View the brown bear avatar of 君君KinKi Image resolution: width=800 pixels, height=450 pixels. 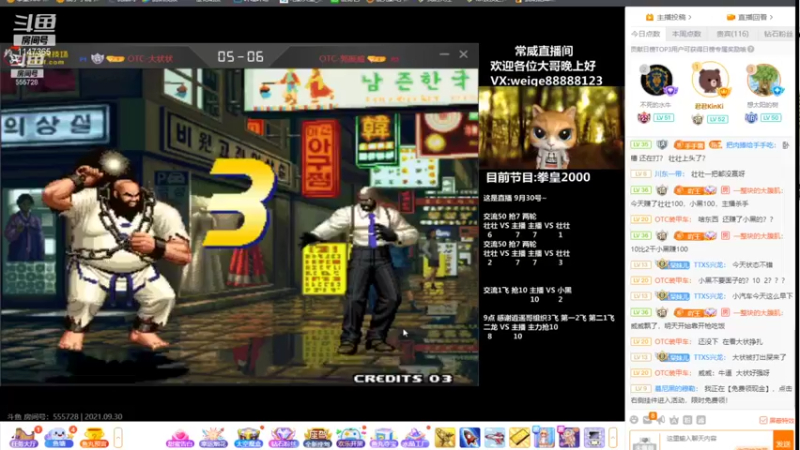(710, 79)
